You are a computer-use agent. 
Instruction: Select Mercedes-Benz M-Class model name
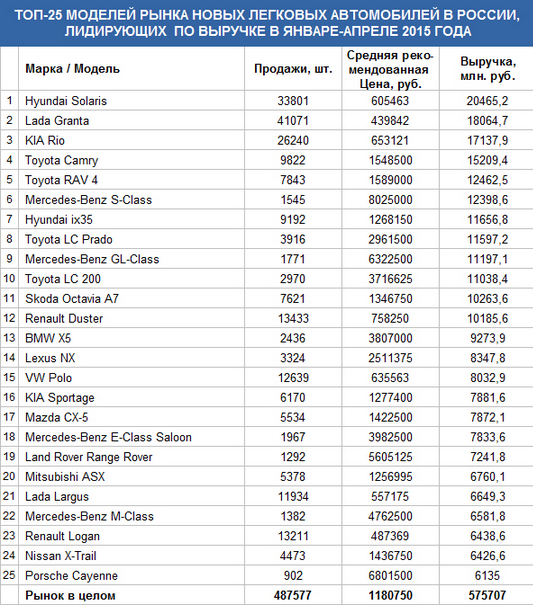pyautogui.click(x=89, y=516)
